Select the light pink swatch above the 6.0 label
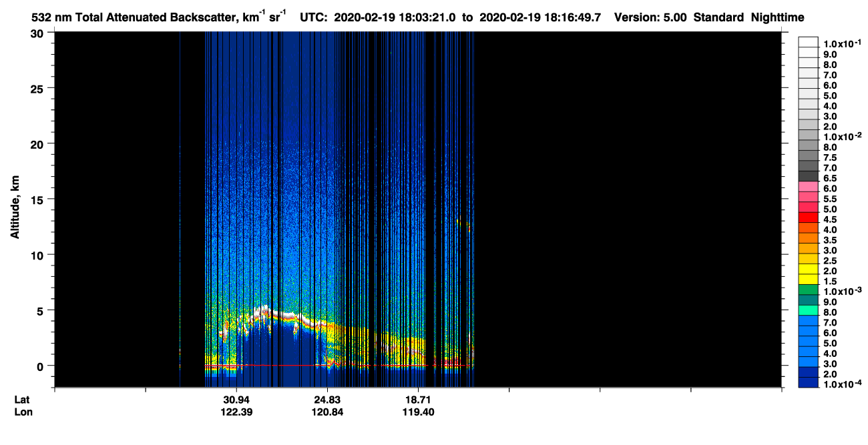The width and height of the screenshot is (868, 445). pos(808,186)
